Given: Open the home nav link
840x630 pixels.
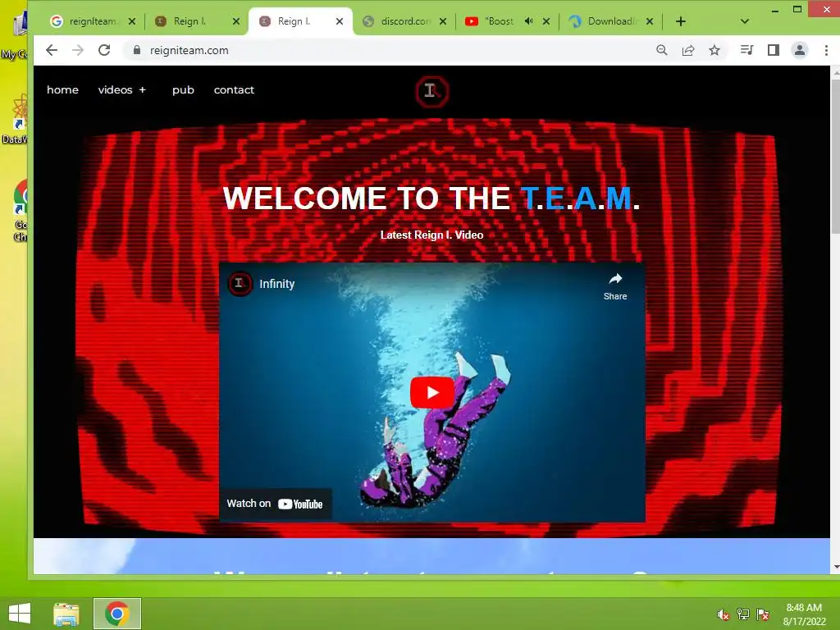Looking at the screenshot, I should 62,90.
